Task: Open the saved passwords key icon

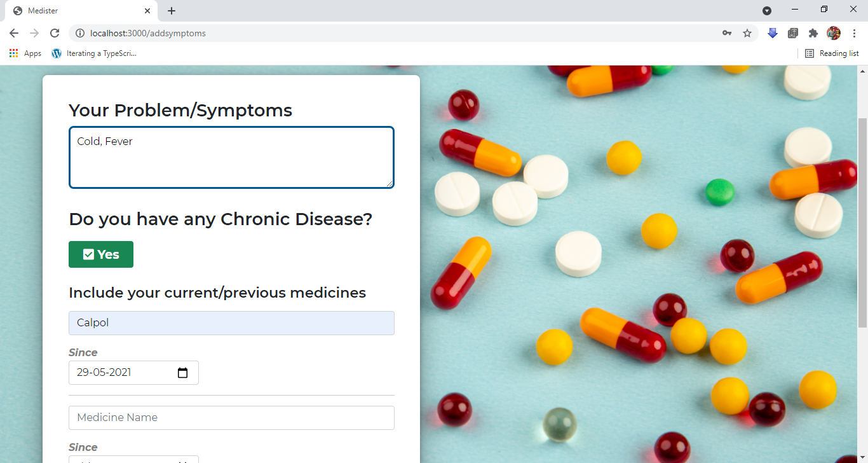Action: 727,33
